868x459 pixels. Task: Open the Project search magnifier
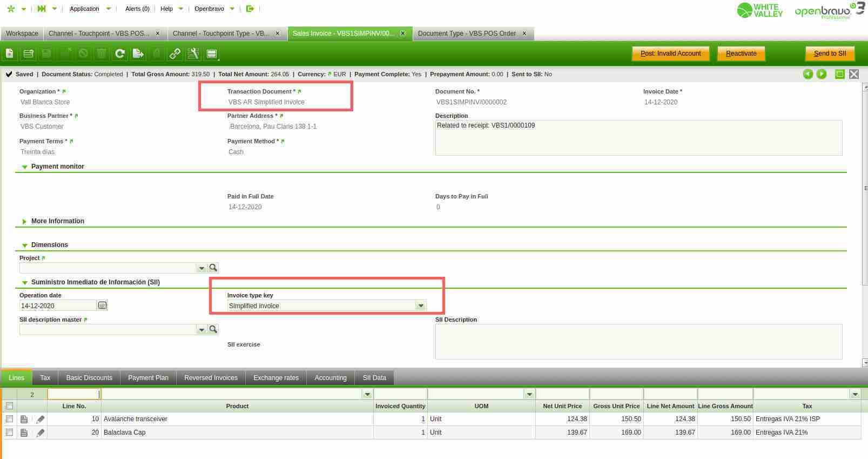pyautogui.click(x=213, y=268)
